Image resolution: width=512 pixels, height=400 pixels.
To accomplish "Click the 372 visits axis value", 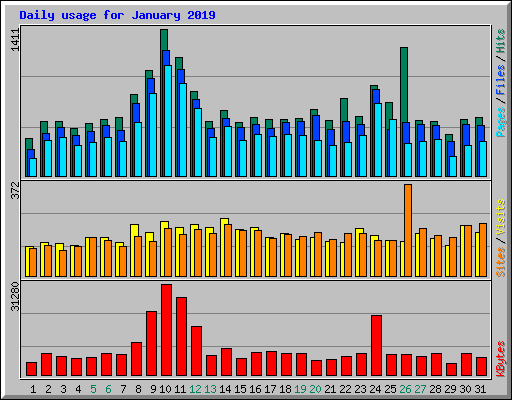I will pos(15,190).
